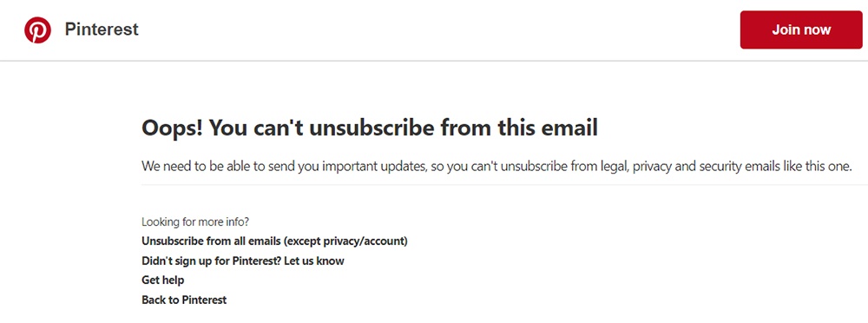
Task: Click the header separator line below the logo bar
Action: (434, 61)
